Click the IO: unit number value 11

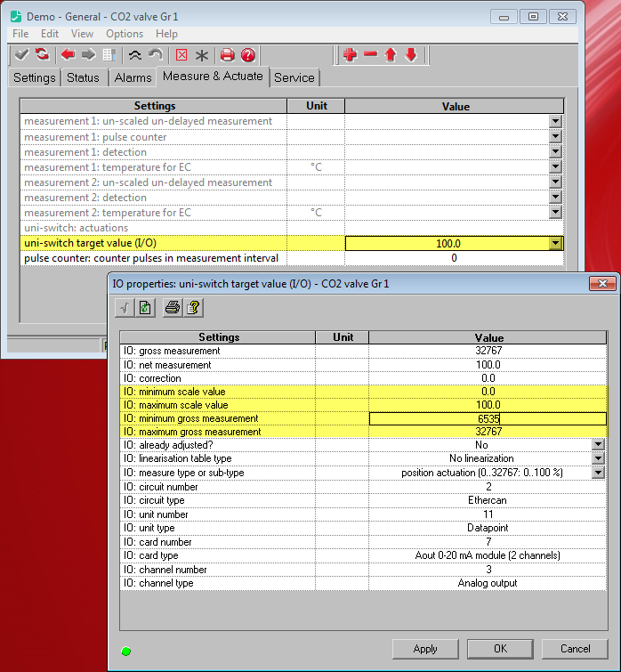point(488,514)
